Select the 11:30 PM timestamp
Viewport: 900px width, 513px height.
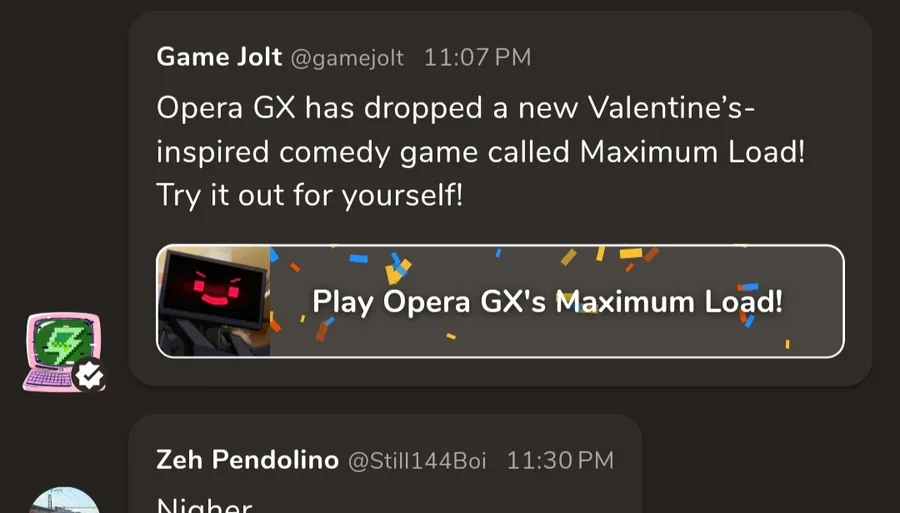pyautogui.click(x=560, y=461)
